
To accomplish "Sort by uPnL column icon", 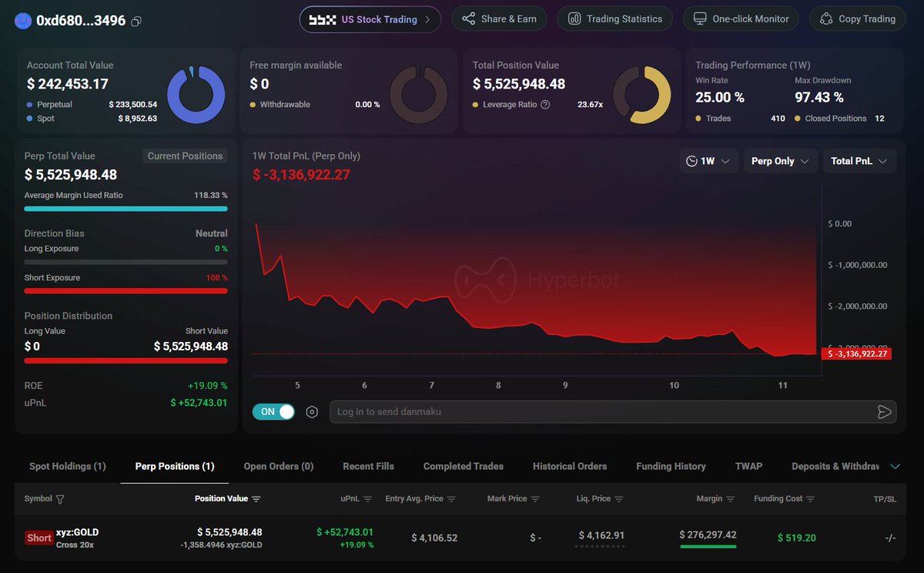I will (367, 499).
